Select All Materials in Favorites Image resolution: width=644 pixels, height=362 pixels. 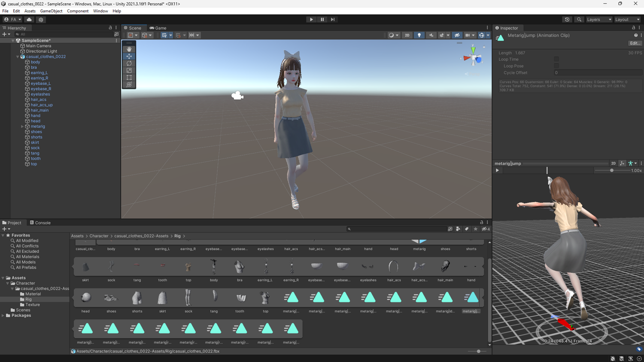[27, 257]
